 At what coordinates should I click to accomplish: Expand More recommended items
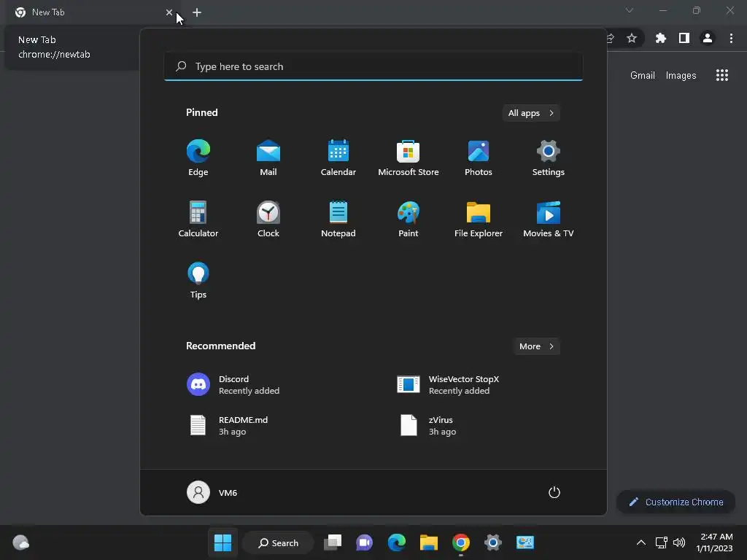pos(536,346)
